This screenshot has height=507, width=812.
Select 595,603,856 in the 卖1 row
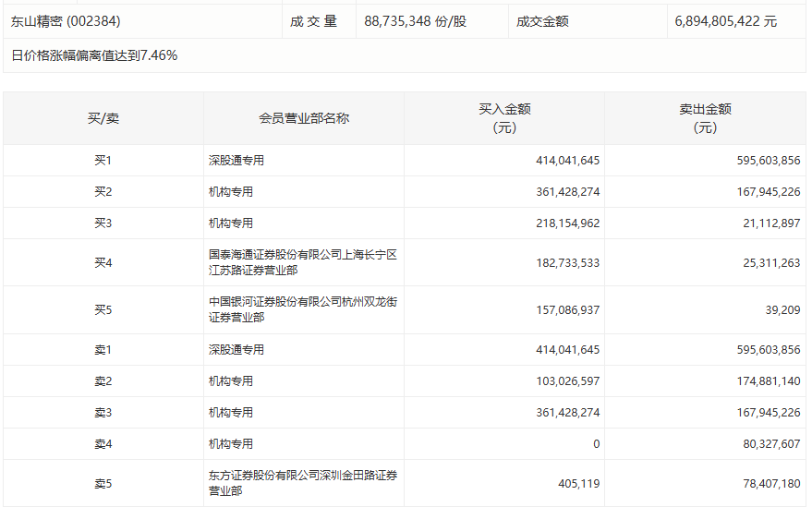coord(769,350)
